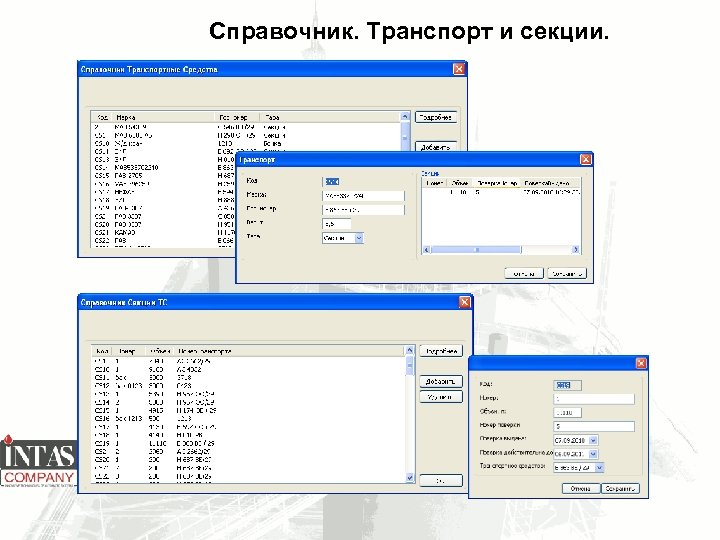The width and height of the screenshot is (720, 540).
Task: Click Добавить in Транспортные Средства window
Action: 436,146
